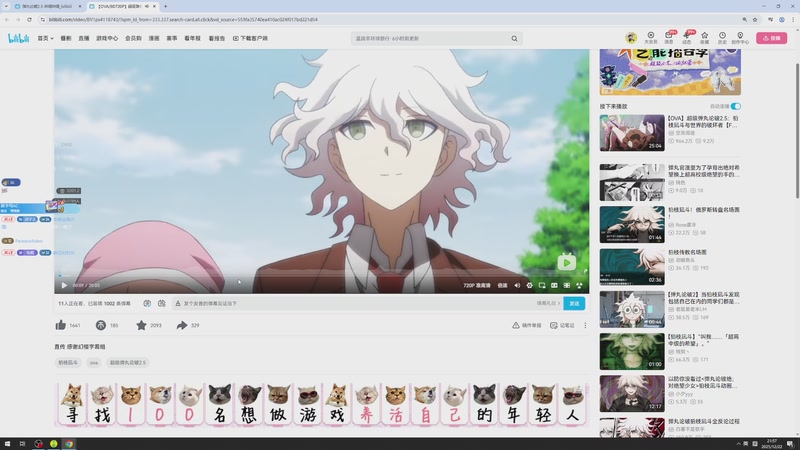Click the blue 发送 send button
This screenshot has height=450, width=800.
574,303
